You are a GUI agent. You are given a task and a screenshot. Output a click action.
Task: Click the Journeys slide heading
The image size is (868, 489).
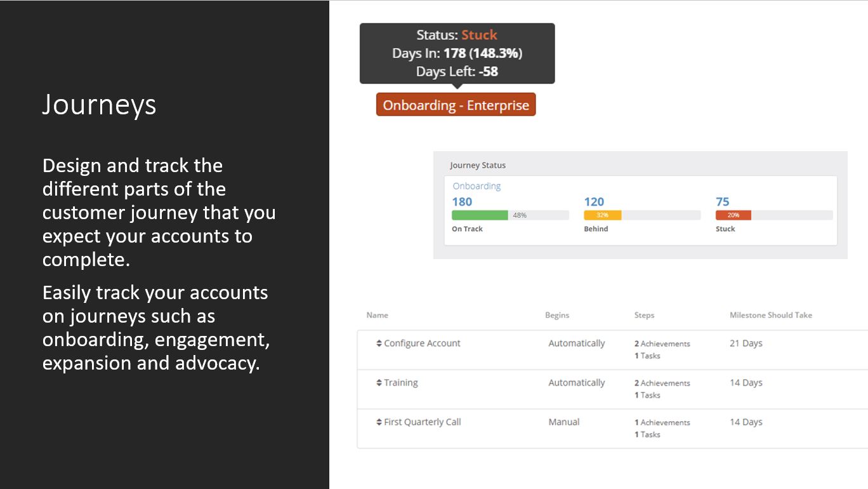(99, 105)
